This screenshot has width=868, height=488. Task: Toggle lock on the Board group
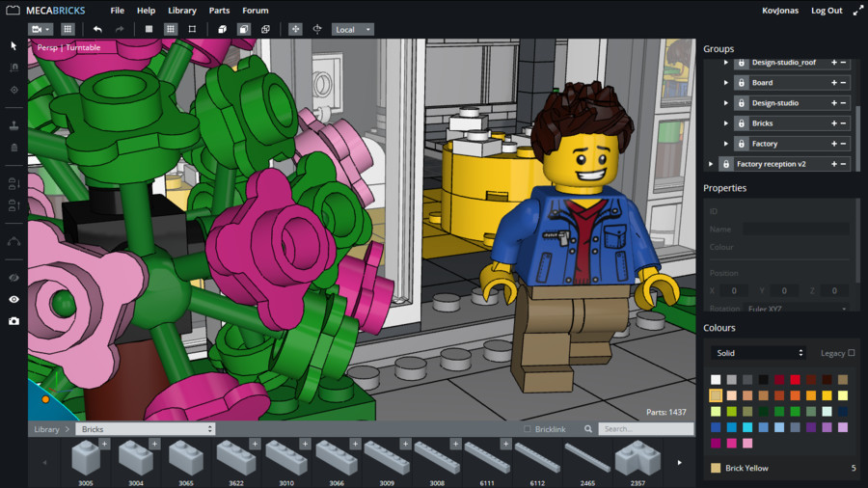point(742,83)
